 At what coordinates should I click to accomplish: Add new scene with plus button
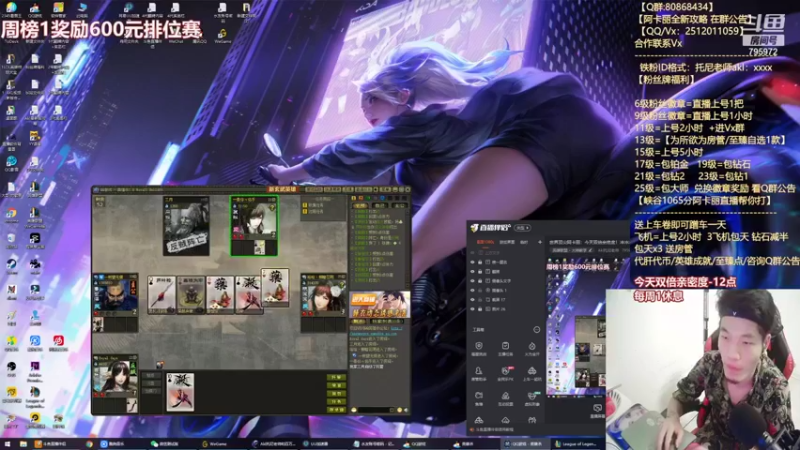pyautogui.click(x=540, y=242)
